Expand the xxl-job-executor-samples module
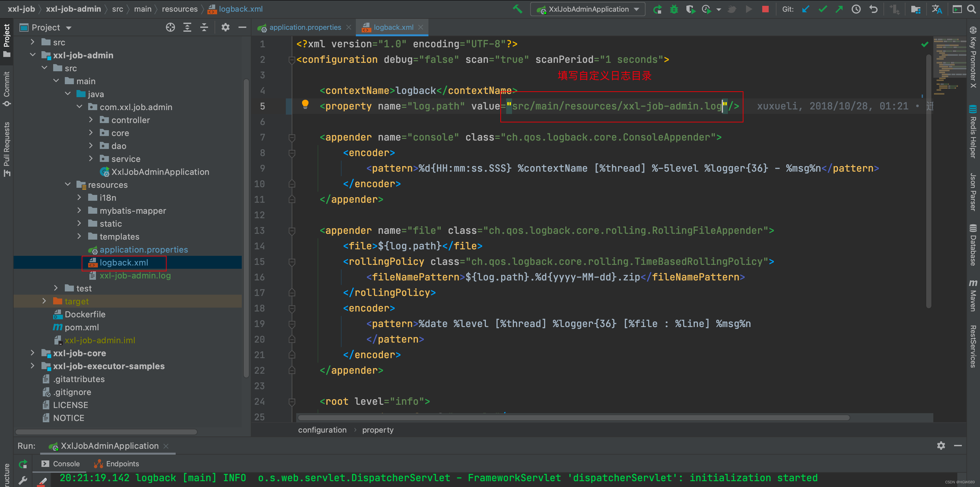 point(33,366)
